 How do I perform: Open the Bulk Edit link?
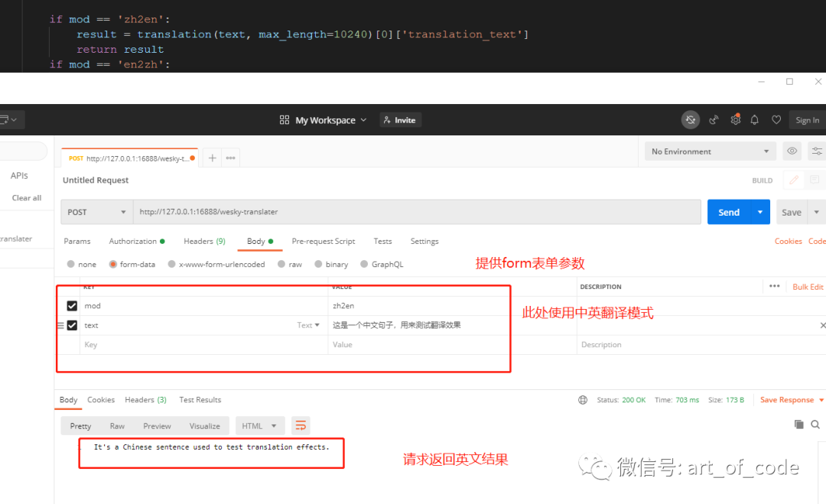tap(808, 287)
